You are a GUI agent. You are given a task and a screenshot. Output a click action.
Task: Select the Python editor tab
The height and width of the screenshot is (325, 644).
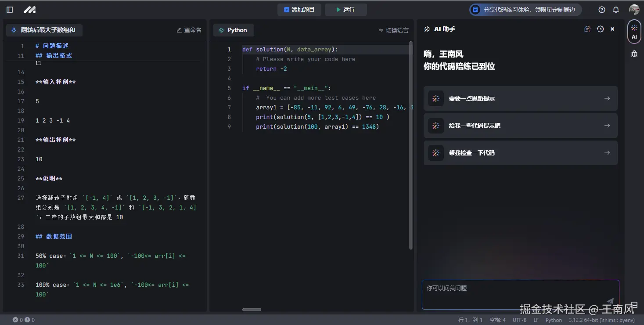[x=233, y=30]
